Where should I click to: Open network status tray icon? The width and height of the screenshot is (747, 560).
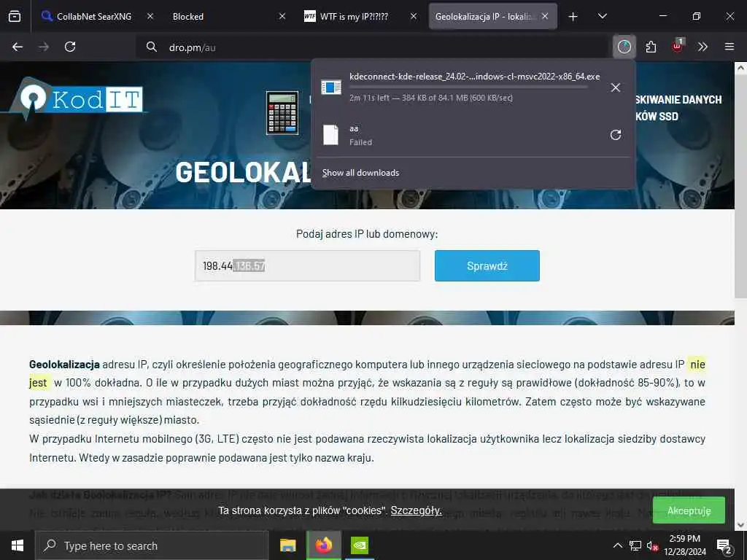pos(635,545)
